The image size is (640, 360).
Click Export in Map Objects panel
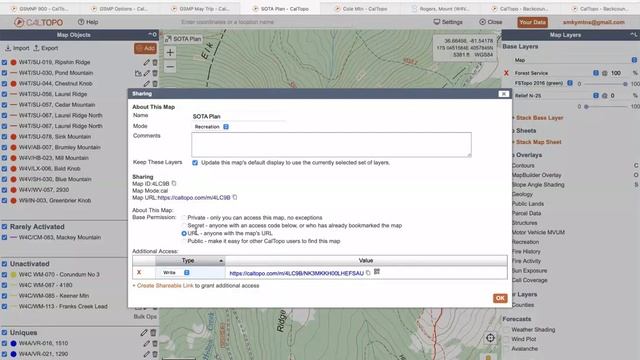pos(45,48)
